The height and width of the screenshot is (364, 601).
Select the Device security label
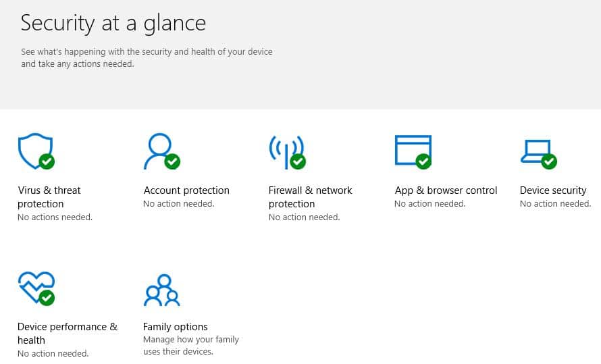pyautogui.click(x=553, y=190)
